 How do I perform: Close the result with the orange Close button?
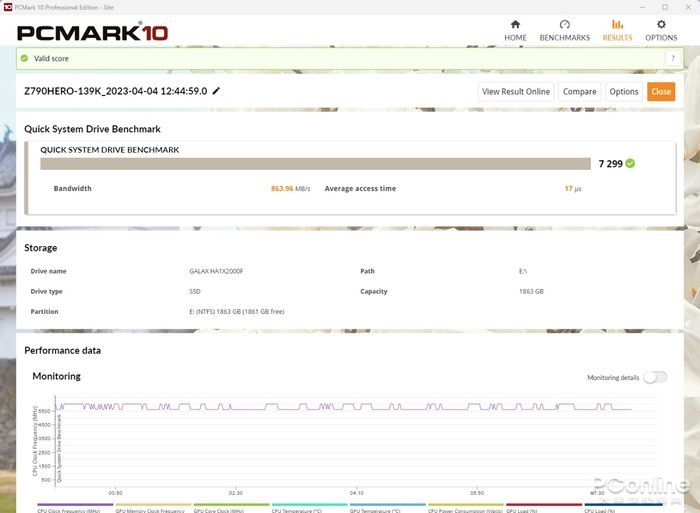[x=661, y=92]
